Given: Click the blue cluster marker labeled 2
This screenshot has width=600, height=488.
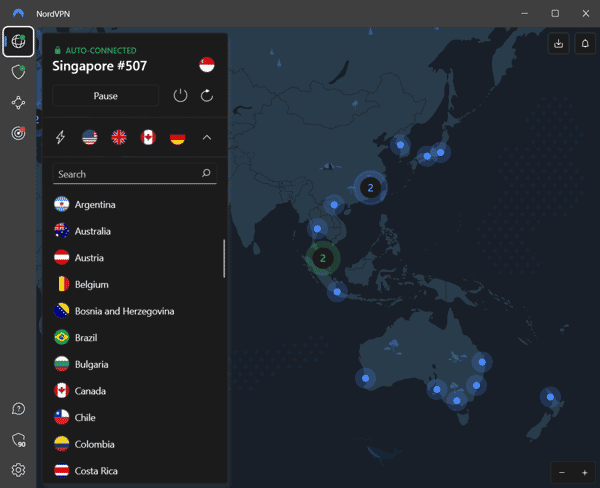Looking at the screenshot, I should click(370, 188).
